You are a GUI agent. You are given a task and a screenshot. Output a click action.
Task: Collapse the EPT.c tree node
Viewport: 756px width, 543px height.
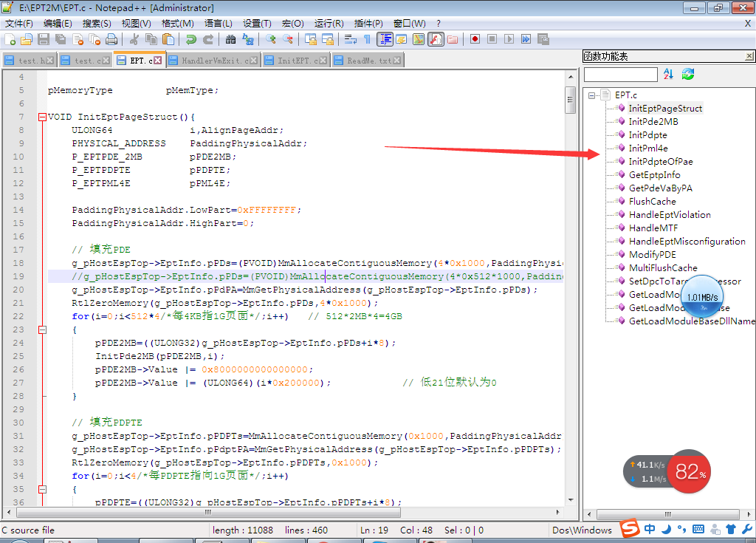[x=591, y=95]
